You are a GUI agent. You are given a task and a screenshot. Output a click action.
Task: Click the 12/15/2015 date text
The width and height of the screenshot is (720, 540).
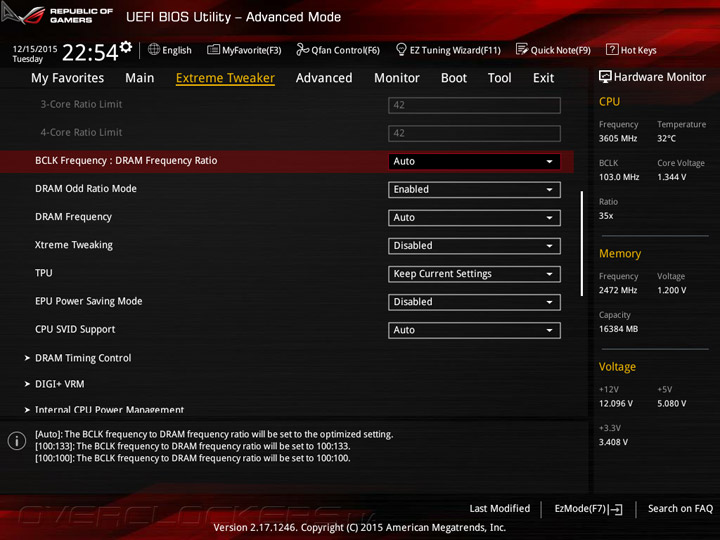[x=35, y=49]
